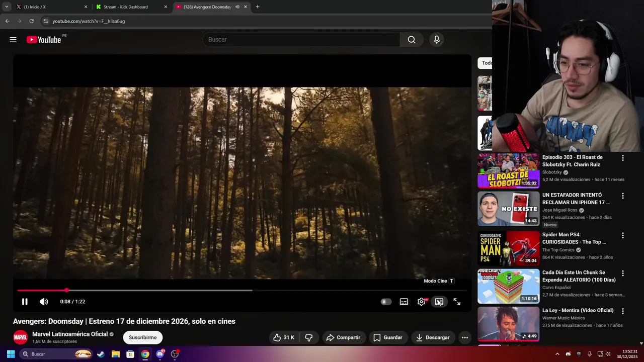
Task: Subscribe with the Suscribirme button
Action: 142,337
